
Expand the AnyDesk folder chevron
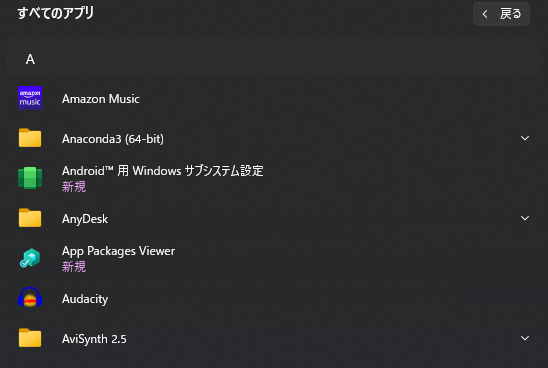coord(525,218)
